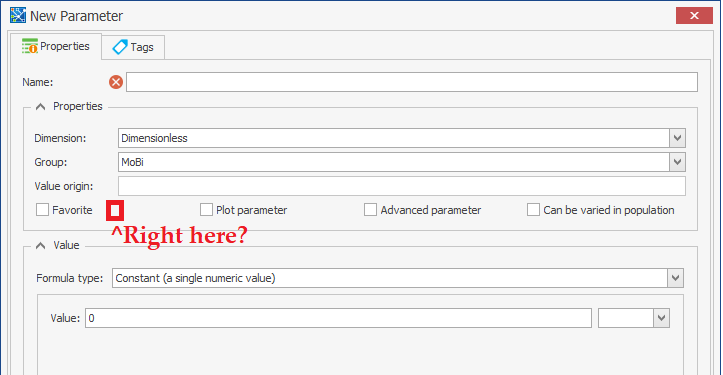Viewport: 723px width, 375px height.
Task: Click the Value field containing 0
Action: [x=338, y=318]
